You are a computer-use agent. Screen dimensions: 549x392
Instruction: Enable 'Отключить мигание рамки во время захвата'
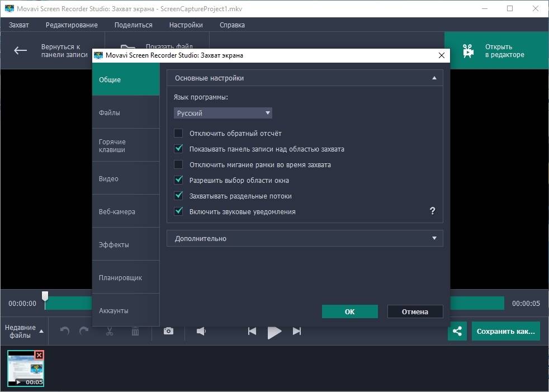(178, 164)
